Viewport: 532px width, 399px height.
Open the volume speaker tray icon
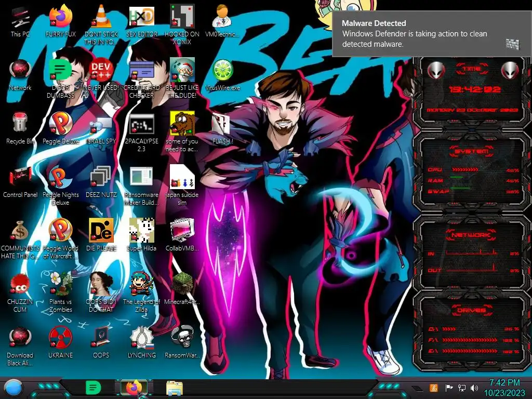[474, 388]
